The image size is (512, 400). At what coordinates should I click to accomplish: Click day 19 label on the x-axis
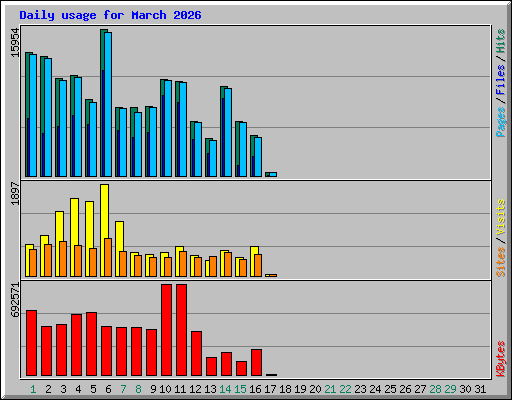(x=300, y=389)
